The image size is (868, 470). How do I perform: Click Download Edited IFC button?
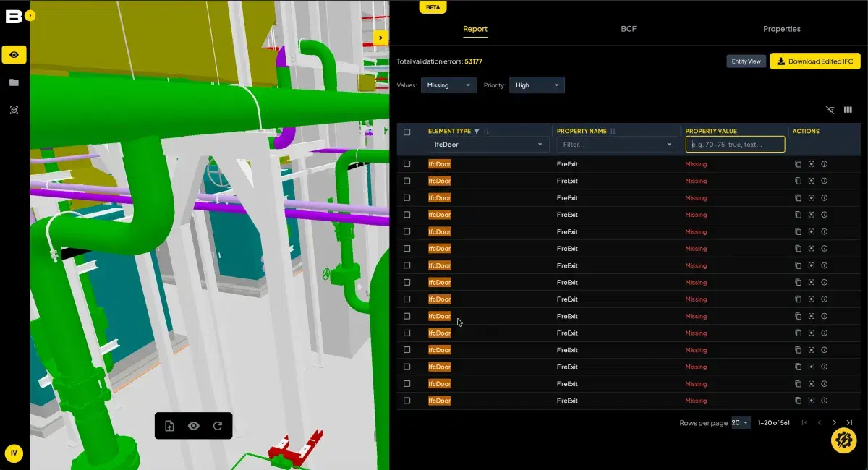[815, 61]
